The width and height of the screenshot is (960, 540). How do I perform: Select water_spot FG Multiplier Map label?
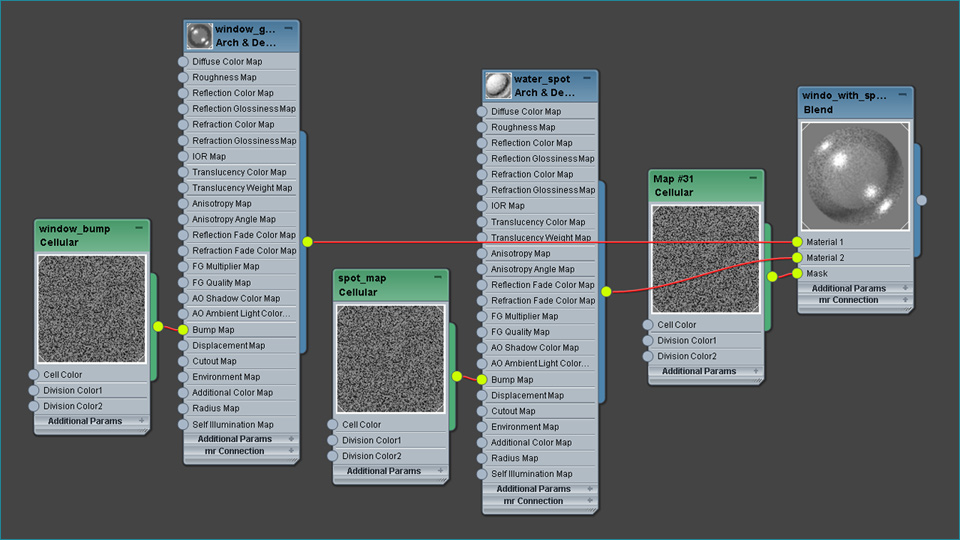pos(524,317)
